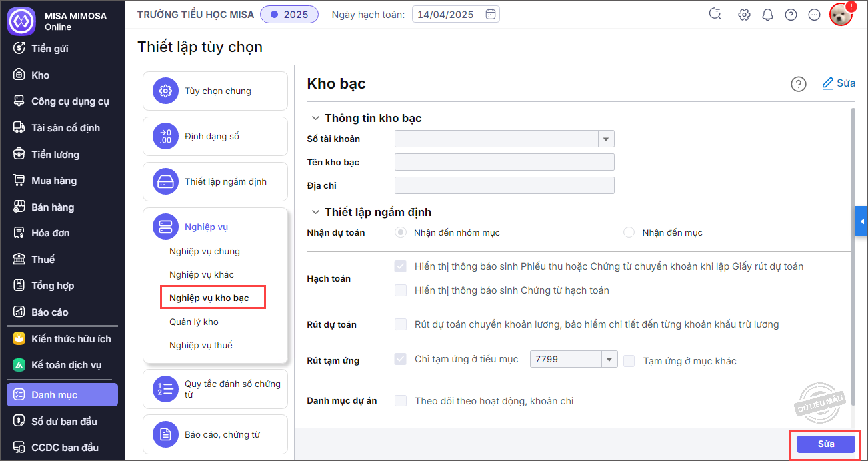Select Nghiệp vụ khác

pos(201,274)
